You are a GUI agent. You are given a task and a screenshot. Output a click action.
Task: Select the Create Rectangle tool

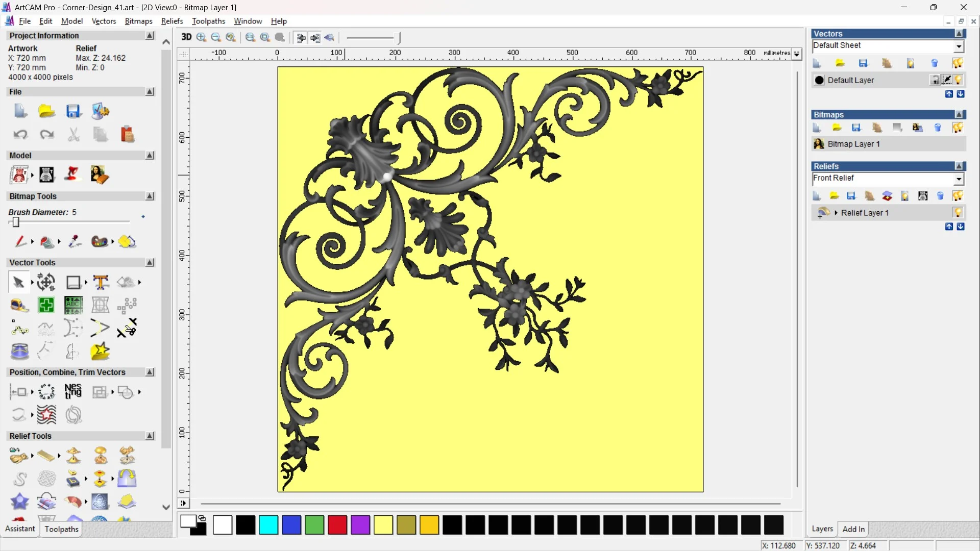74,282
